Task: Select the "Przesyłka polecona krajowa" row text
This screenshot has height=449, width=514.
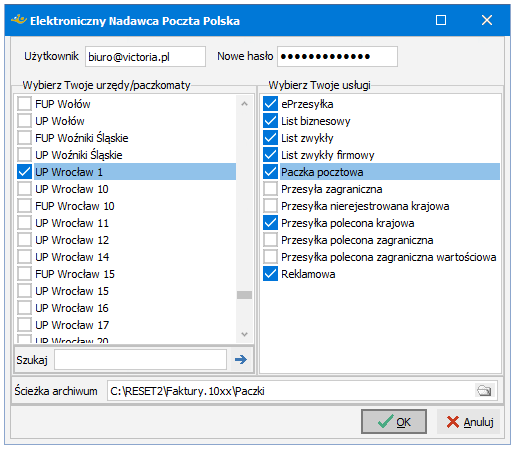Action: pyautogui.click(x=348, y=223)
